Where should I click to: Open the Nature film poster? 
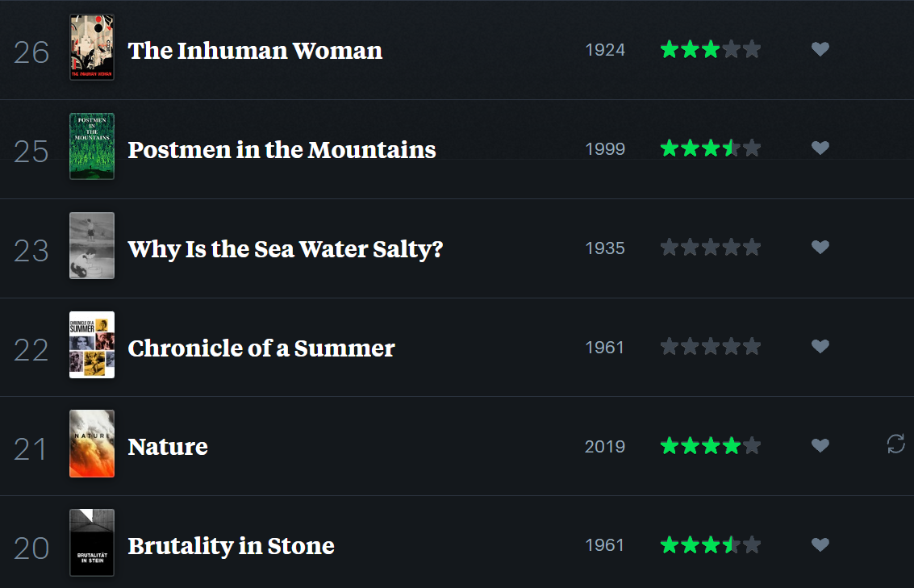[x=92, y=444]
